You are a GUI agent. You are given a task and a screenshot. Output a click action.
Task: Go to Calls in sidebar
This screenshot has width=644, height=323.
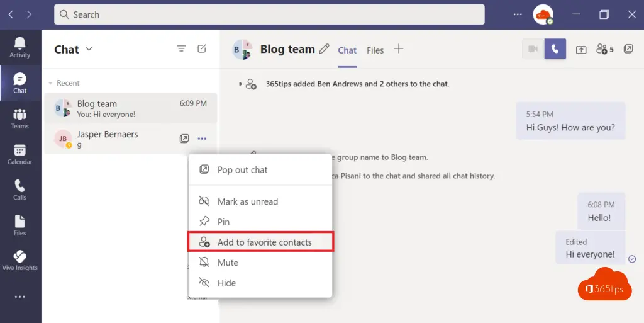coord(19,190)
